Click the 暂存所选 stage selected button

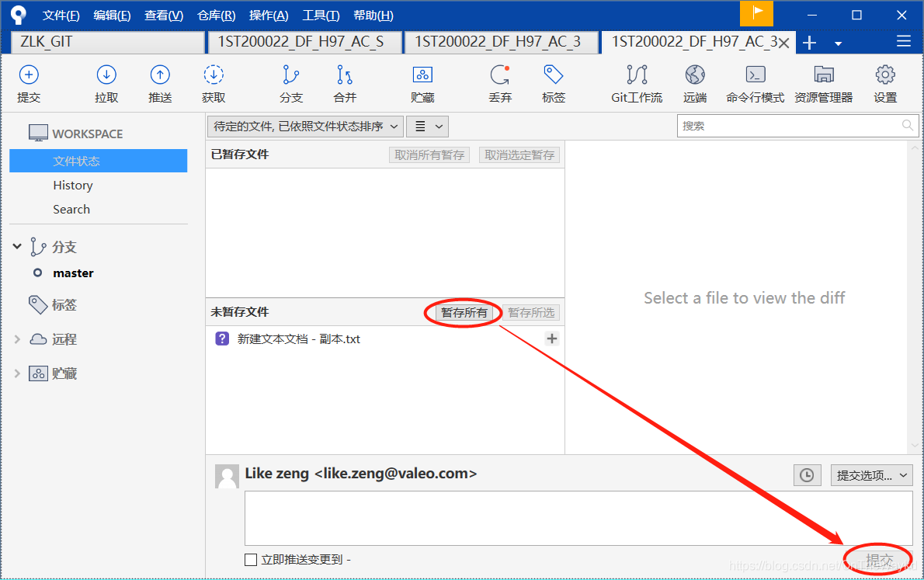[531, 312]
